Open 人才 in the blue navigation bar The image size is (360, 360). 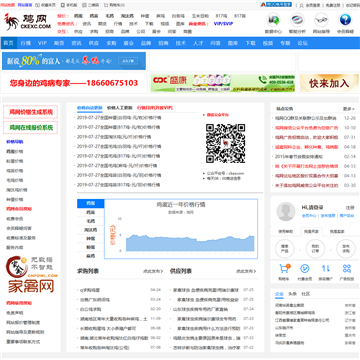pyautogui.click(x=198, y=43)
